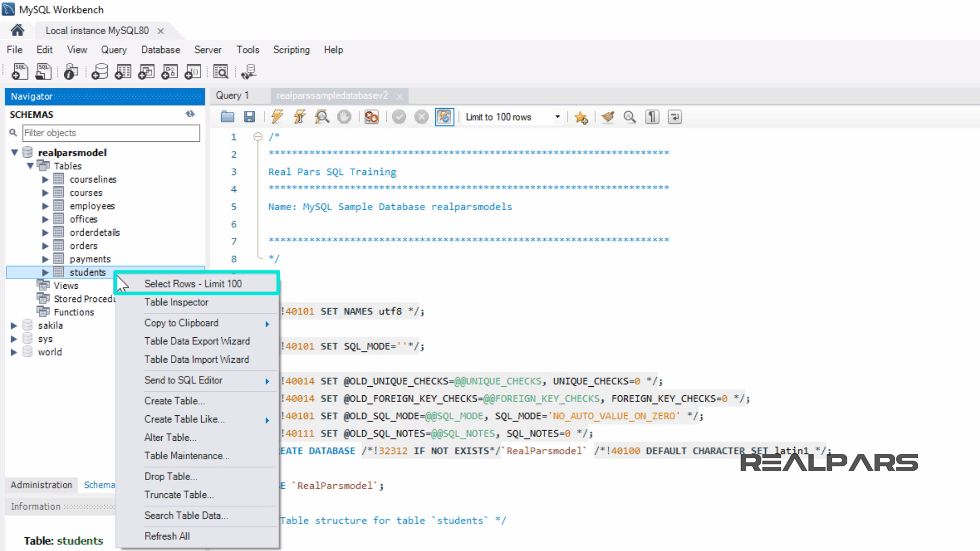
Task: Collapse the comment fold marker on line 1
Action: [x=258, y=137]
